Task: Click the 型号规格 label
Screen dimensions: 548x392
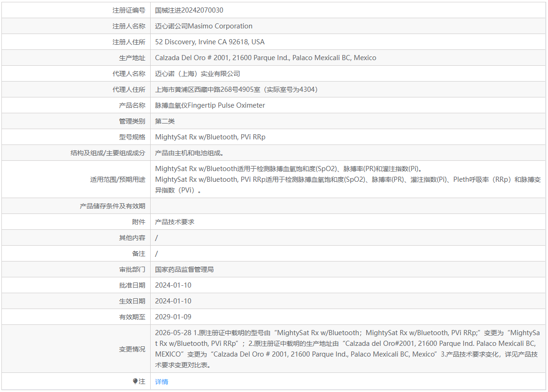Action: 132,137
